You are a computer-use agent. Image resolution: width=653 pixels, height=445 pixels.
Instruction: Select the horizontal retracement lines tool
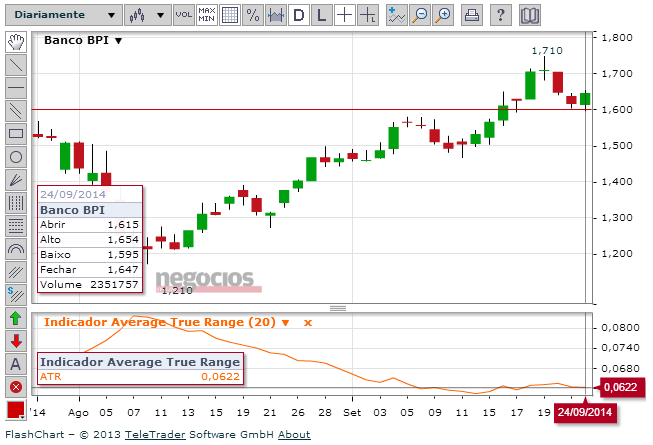pos(16,226)
